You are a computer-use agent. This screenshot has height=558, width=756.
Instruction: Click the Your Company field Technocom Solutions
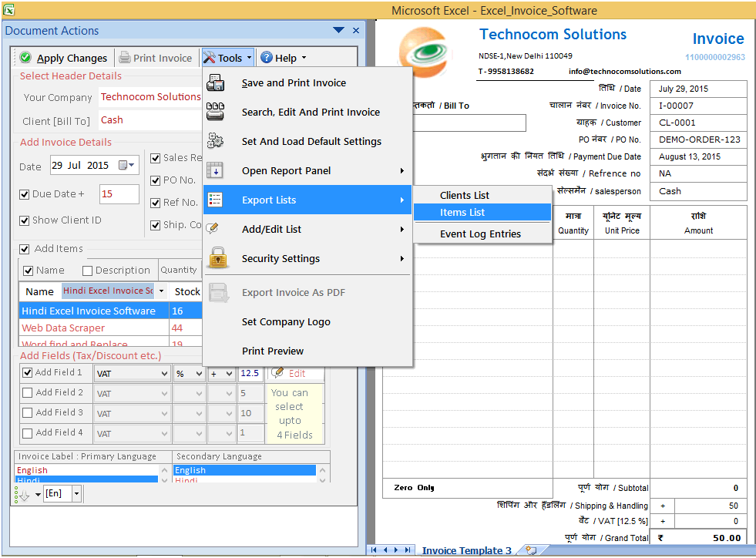(150, 97)
